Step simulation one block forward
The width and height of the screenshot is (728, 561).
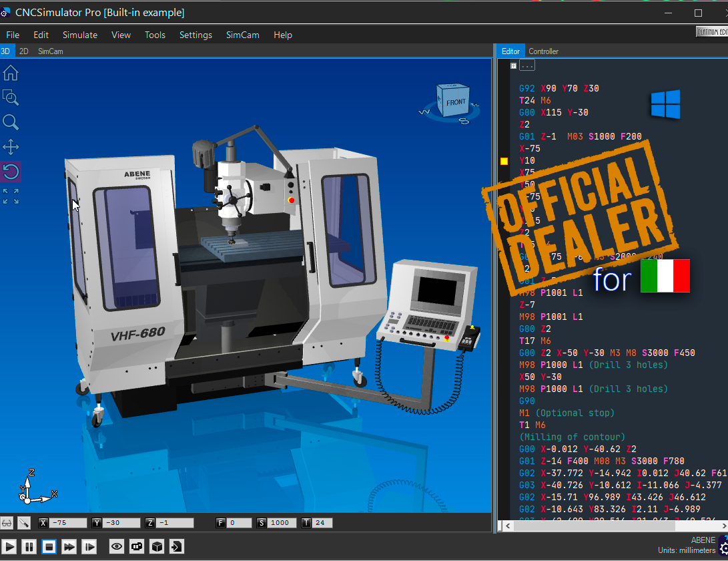tap(89, 546)
